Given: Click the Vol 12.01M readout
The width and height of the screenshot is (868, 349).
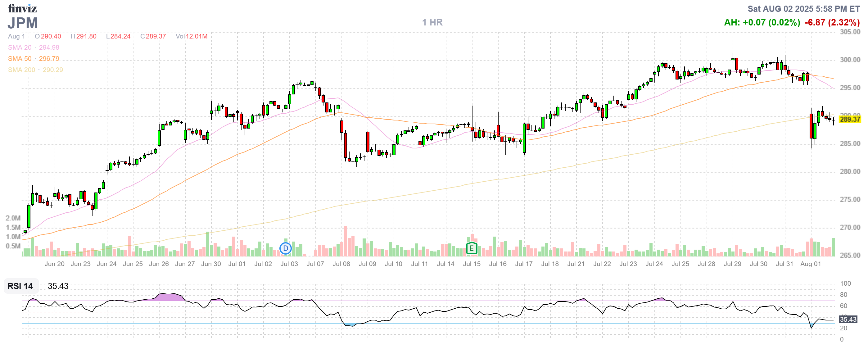Looking at the screenshot, I should click(x=192, y=36).
